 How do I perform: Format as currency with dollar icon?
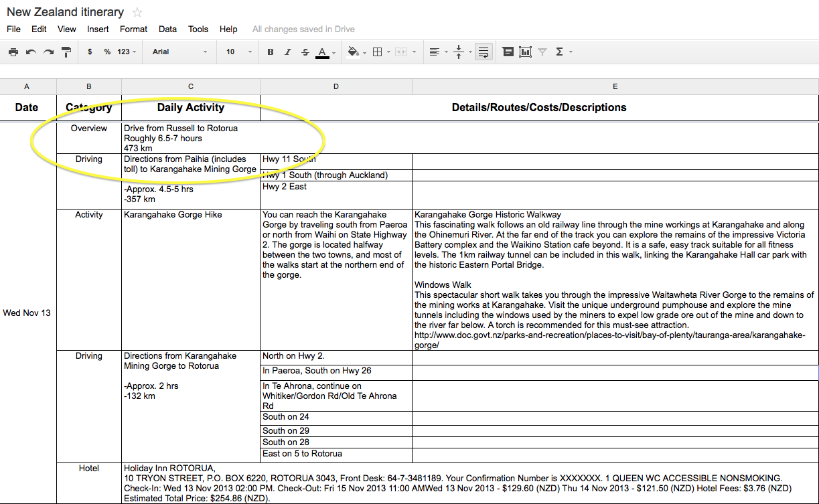pyautogui.click(x=90, y=52)
